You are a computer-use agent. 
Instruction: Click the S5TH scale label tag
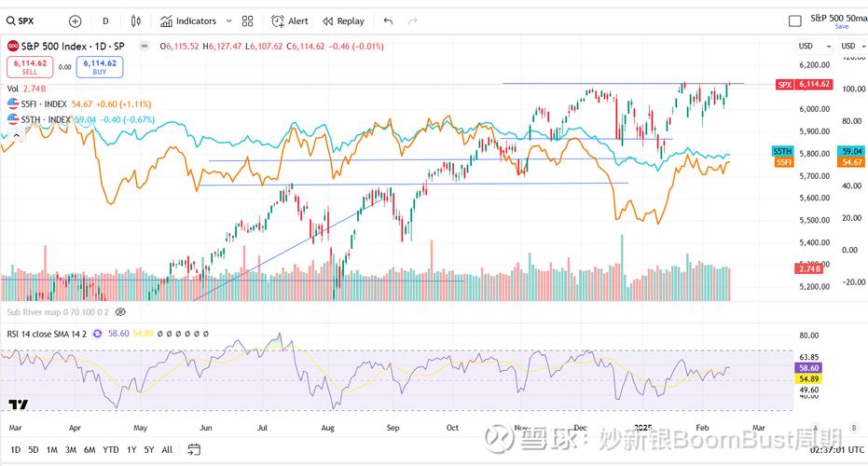tap(783, 151)
